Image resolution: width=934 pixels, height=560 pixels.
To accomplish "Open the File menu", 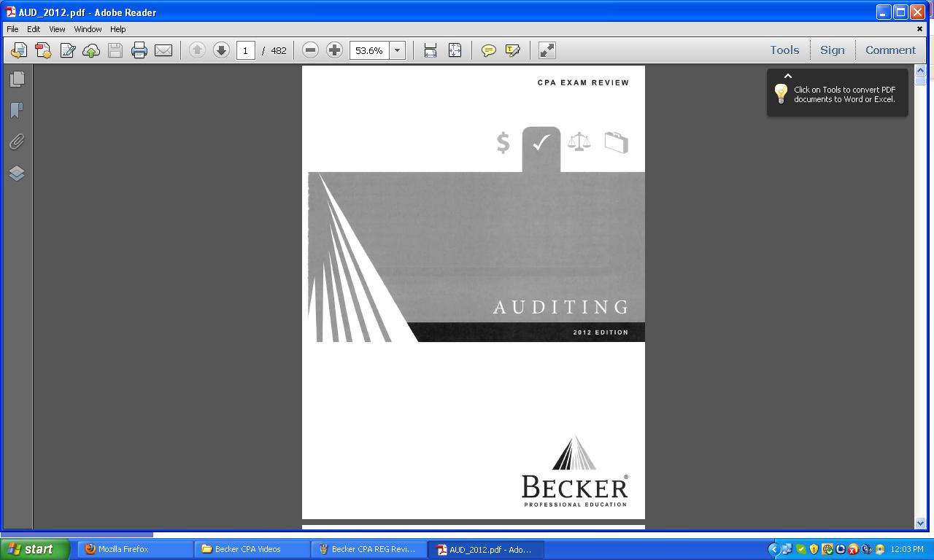I will tap(12, 29).
